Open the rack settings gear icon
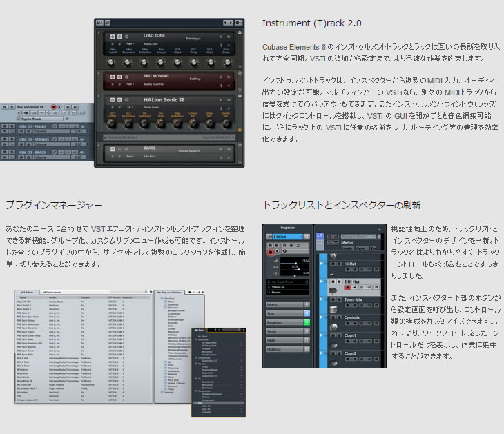The width and height of the screenshot is (504, 434). (238, 23)
